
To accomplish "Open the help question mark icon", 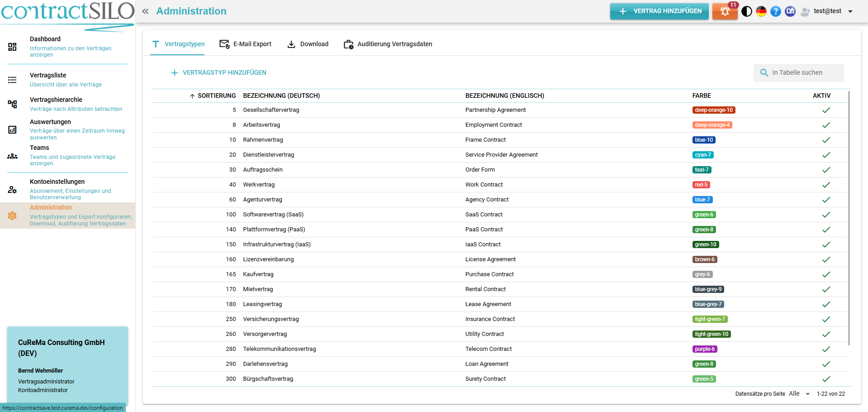I will click(x=776, y=11).
